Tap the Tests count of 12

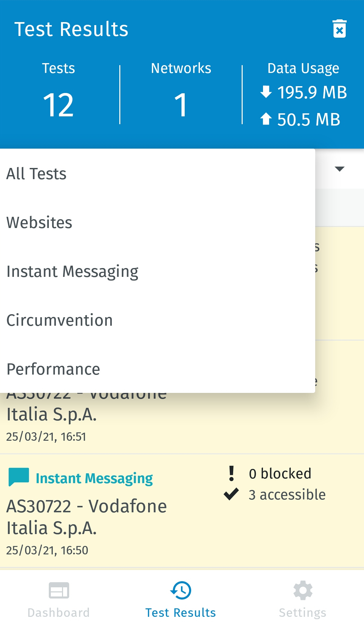(x=58, y=105)
